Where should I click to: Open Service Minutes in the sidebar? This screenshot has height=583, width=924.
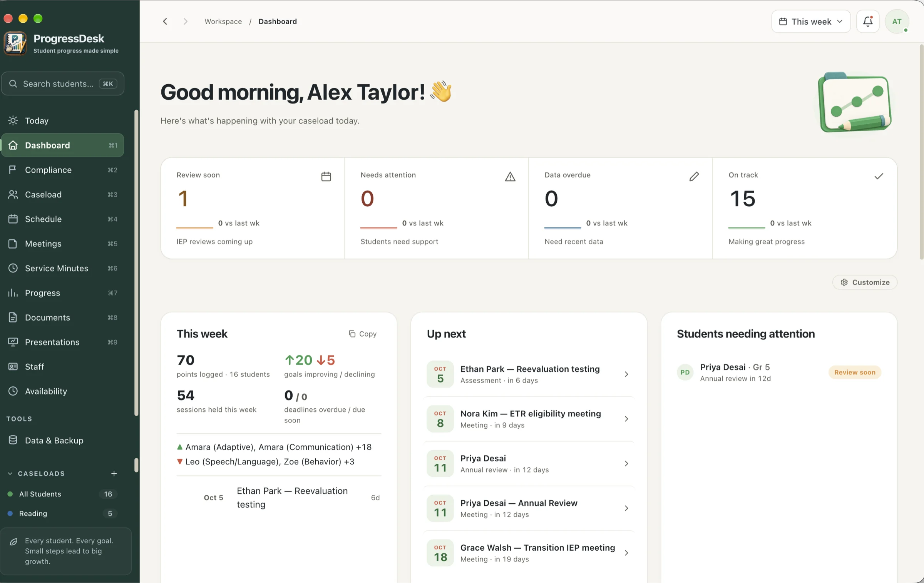point(63,268)
